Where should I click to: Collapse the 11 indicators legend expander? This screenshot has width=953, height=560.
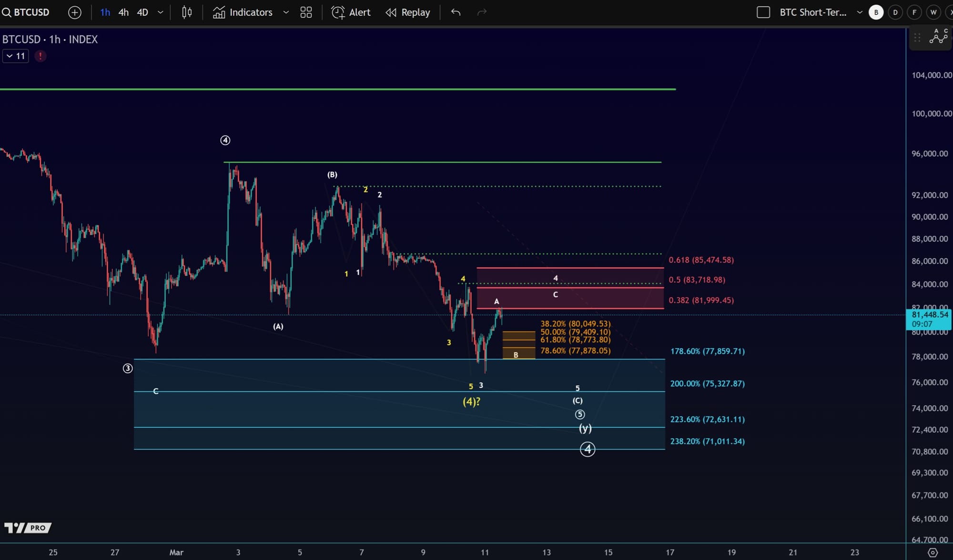point(16,56)
